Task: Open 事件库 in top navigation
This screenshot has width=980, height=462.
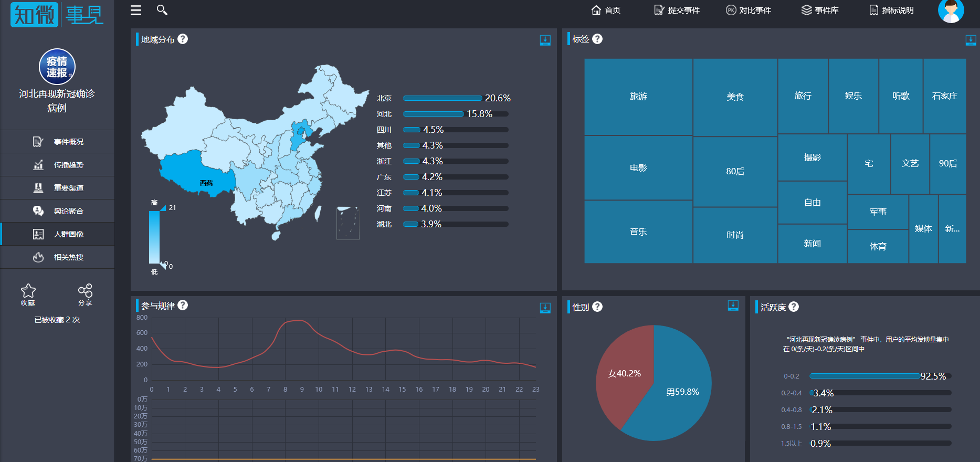Action: point(820,10)
